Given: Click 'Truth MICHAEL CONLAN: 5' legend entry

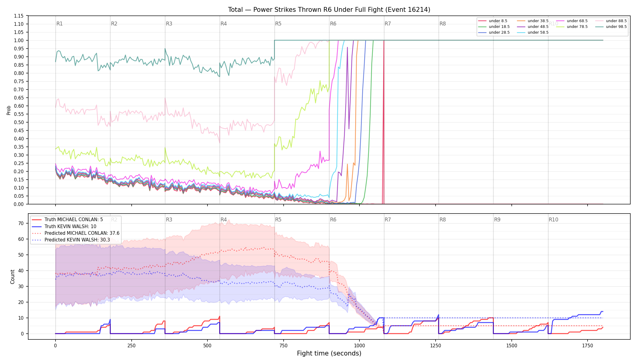Looking at the screenshot, I should (67, 220).
